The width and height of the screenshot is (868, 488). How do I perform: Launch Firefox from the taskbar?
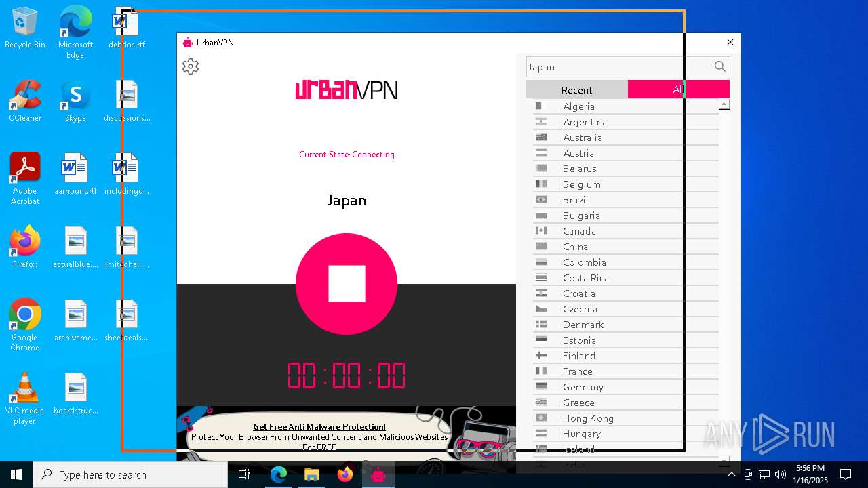(x=345, y=474)
